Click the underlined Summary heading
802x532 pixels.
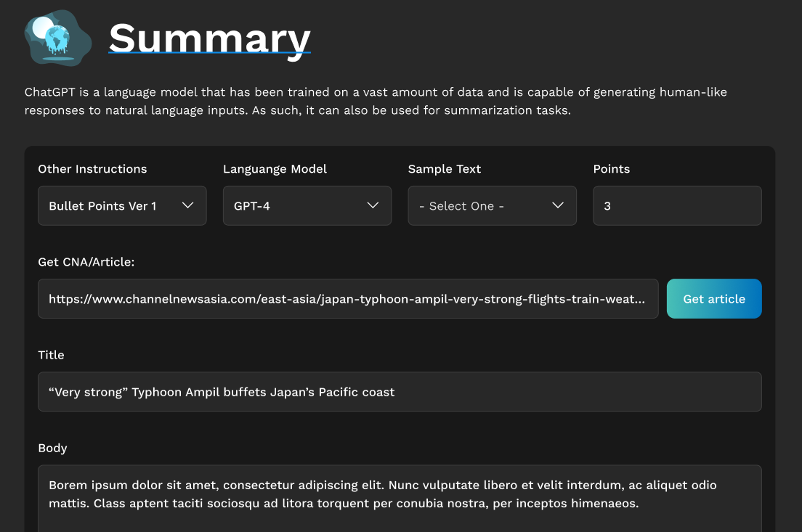pyautogui.click(x=209, y=38)
